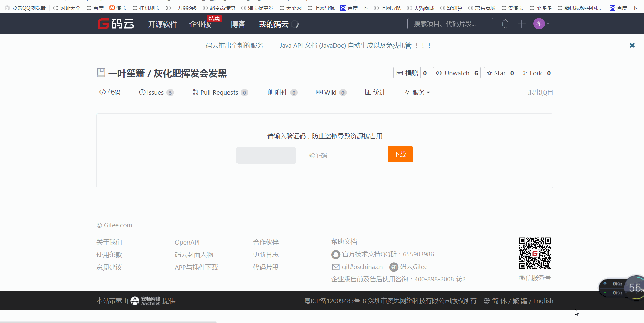This screenshot has width=644, height=323.
Task: Focus the 搜索项目 search box
Action: click(x=450, y=24)
